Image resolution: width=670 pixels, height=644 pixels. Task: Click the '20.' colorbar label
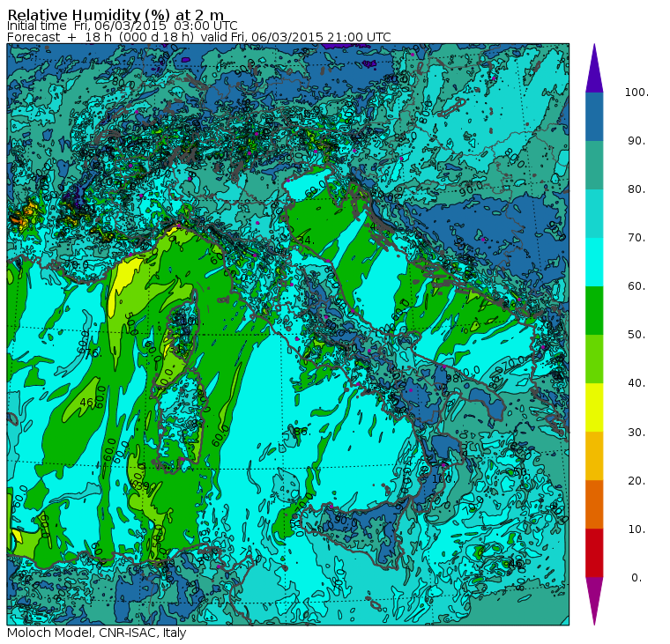pos(636,481)
